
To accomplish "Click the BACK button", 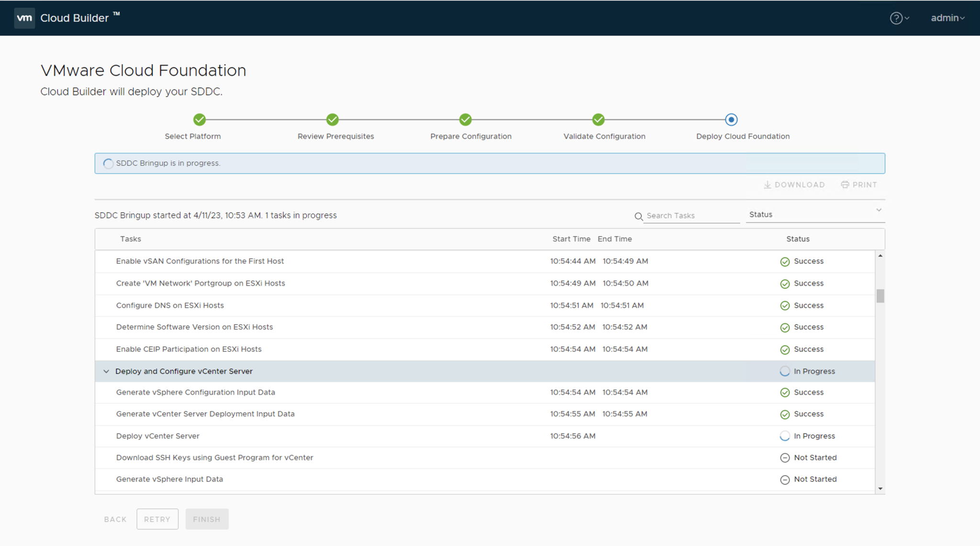I will pyautogui.click(x=115, y=519).
